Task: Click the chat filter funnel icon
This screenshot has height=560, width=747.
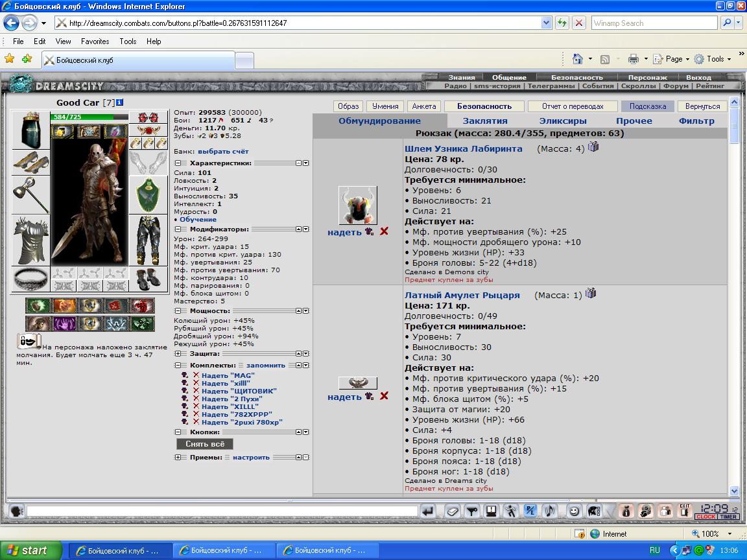Action: click(472, 511)
